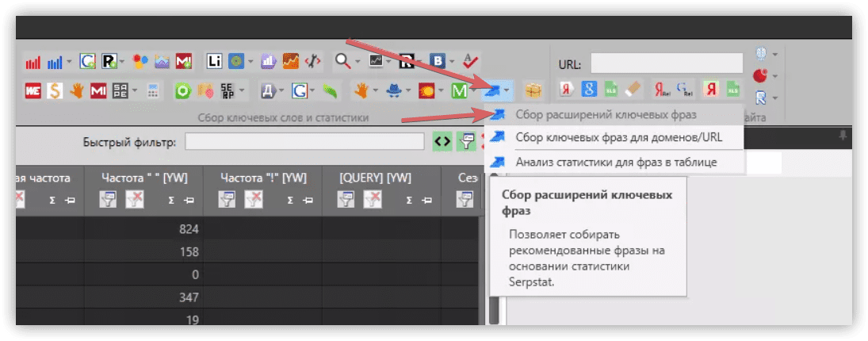Clear filter for Частота "!" [YW] column
868x341 pixels.
[254, 199]
